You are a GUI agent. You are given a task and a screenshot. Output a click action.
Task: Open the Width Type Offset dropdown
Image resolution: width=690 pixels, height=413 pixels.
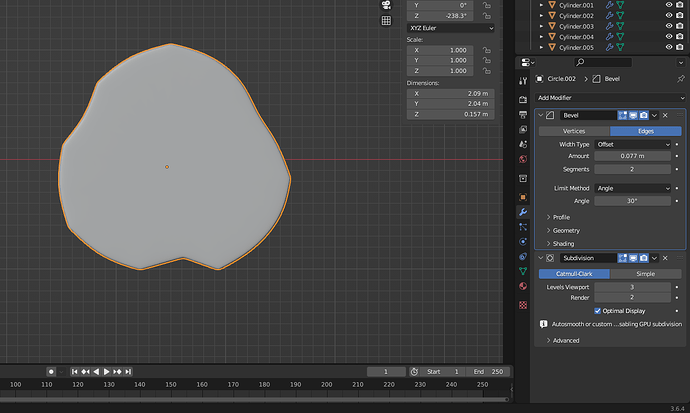632,144
